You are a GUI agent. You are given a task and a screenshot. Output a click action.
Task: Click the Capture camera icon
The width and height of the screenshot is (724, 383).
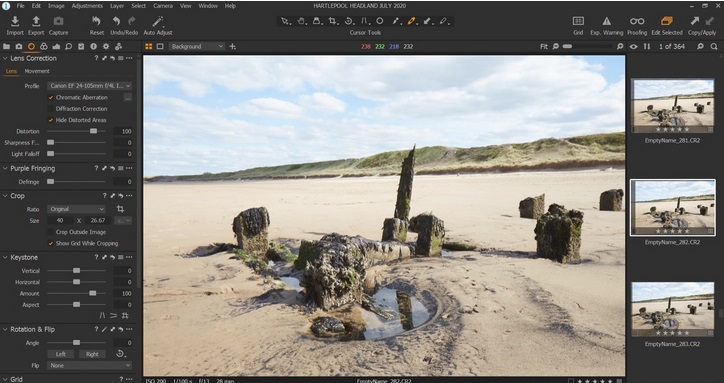click(58, 21)
